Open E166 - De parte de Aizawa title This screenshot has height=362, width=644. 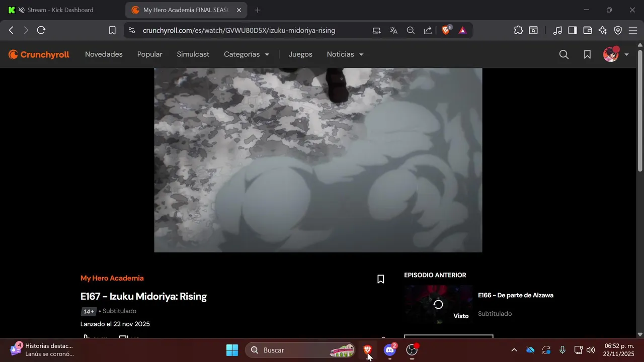pos(516,295)
